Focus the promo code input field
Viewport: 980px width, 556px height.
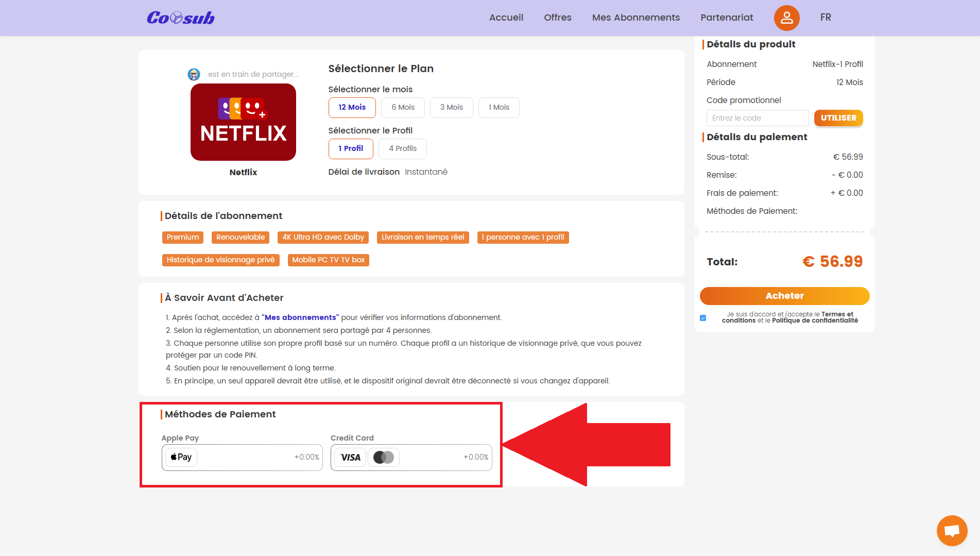pos(757,118)
